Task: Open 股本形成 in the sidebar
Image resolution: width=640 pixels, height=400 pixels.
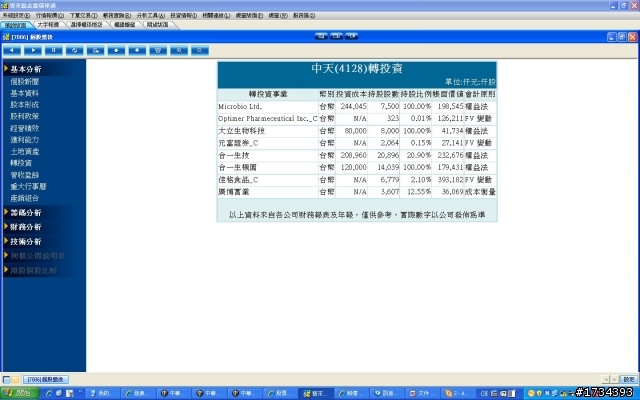Action: coord(24,104)
